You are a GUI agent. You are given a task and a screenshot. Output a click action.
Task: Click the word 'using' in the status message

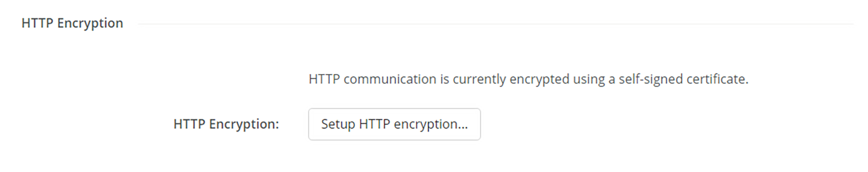click(589, 80)
